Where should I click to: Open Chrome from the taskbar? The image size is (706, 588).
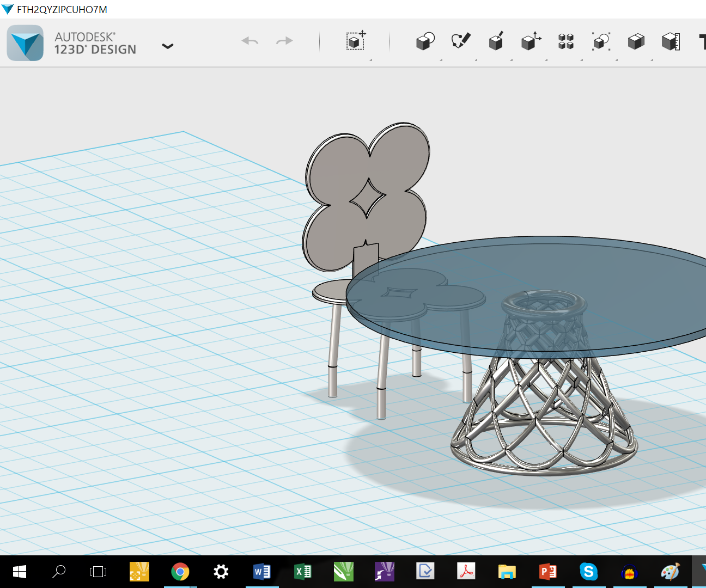coord(180,572)
